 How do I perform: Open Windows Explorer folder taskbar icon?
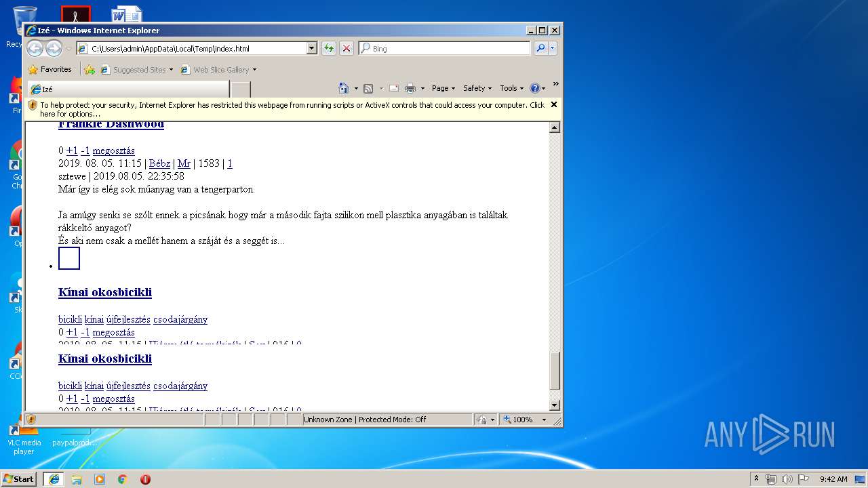coord(77,479)
